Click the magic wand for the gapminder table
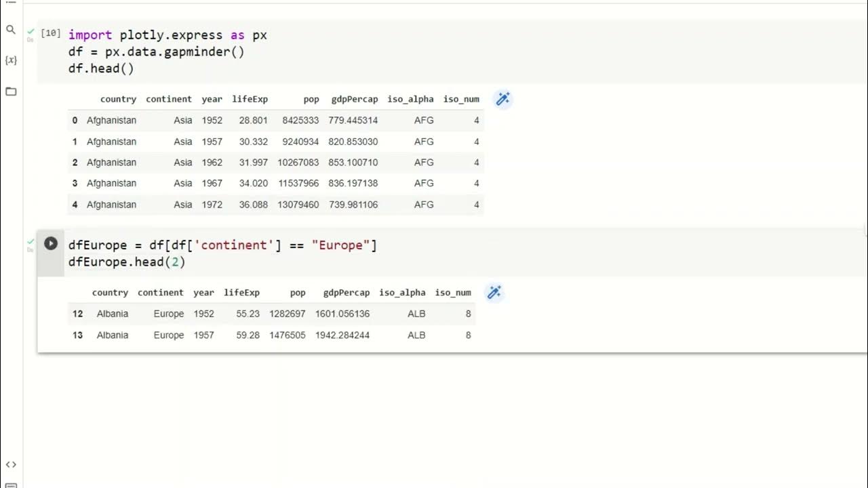Screen dimensions: 868x488 (502, 99)
